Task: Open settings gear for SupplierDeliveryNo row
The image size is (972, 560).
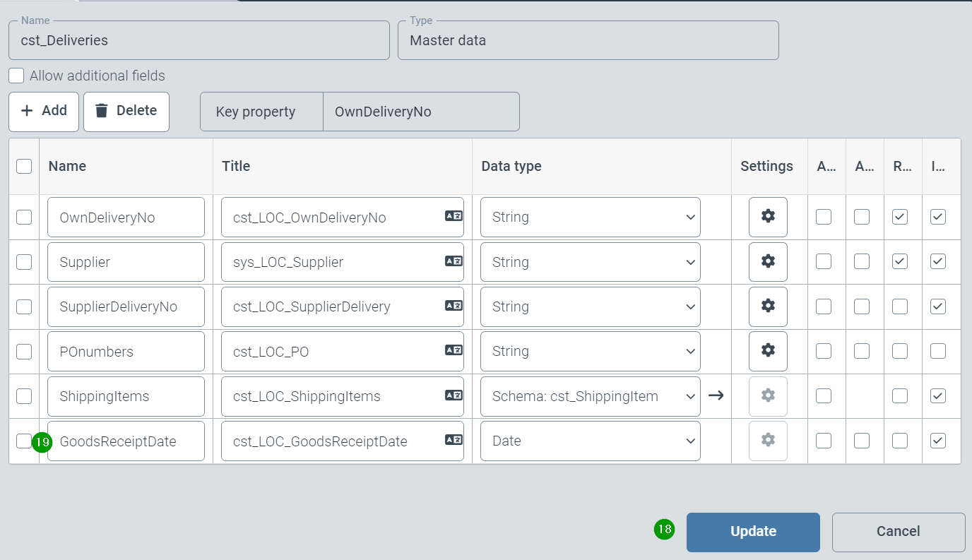Action: tap(768, 306)
